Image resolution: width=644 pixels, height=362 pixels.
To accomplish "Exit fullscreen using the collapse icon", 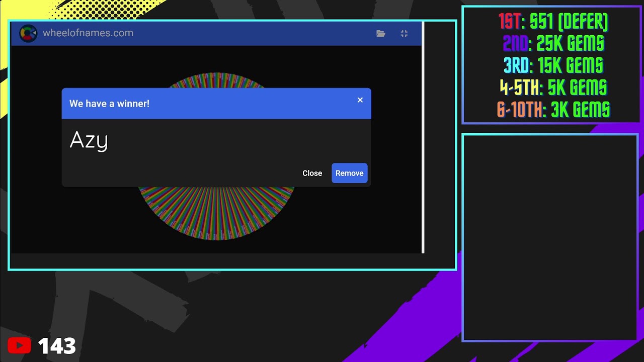I will point(404,34).
